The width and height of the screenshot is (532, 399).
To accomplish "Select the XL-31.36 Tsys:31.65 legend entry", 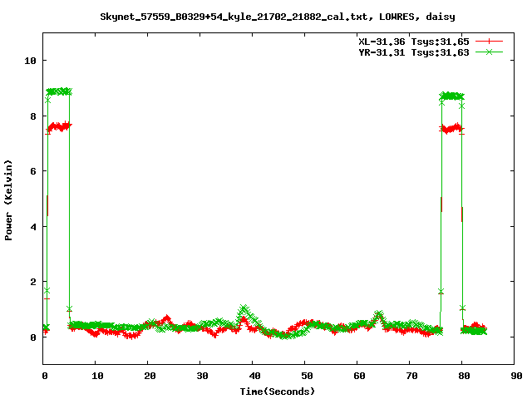I will (414, 42).
